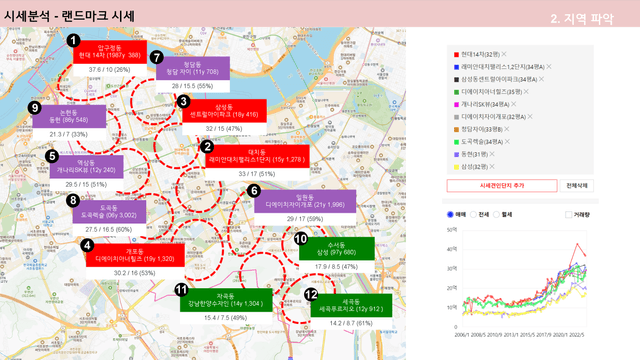The height and width of the screenshot is (360, 640).
Task: Delete 도곡렉슬(34평A) from the legend
Action: pos(507,141)
